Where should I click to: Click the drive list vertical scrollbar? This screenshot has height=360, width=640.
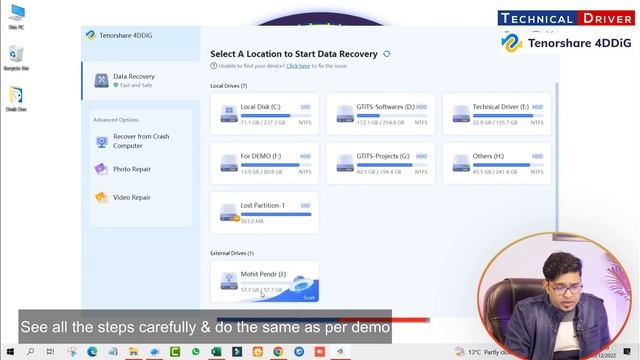pyautogui.click(x=557, y=157)
